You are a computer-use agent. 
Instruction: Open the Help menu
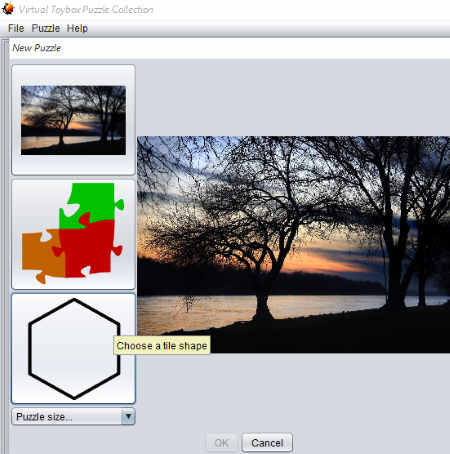click(x=77, y=28)
